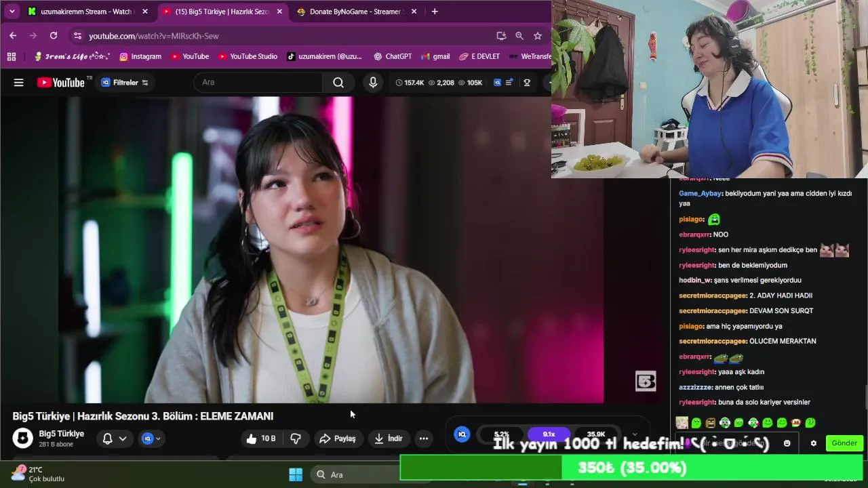
Task: Toggle notification bell for Big5 Türkiye
Action: tap(107, 439)
